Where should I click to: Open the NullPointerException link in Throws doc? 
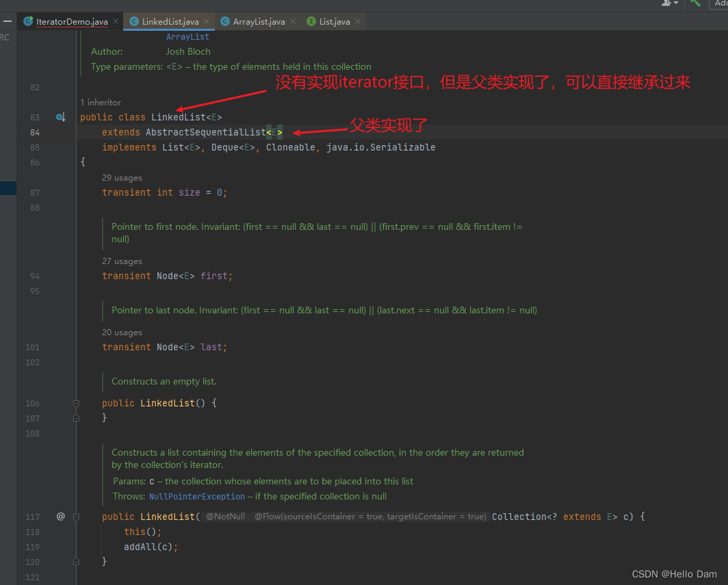(197, 496)
